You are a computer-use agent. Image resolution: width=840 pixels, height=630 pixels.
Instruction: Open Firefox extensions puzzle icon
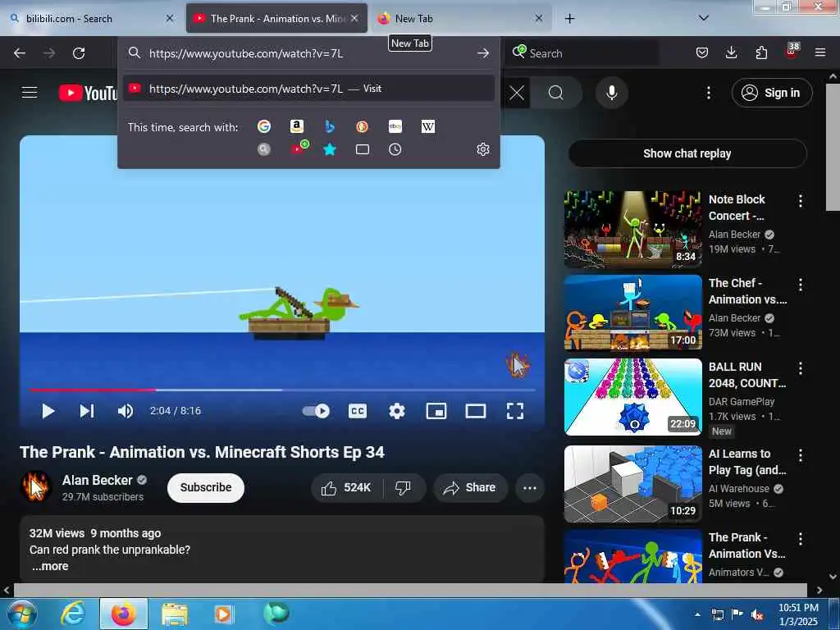(x=761, y=52)
